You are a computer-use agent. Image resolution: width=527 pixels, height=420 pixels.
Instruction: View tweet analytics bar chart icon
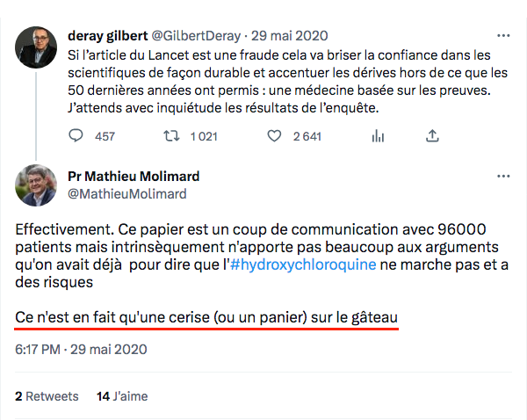[379, 136]
